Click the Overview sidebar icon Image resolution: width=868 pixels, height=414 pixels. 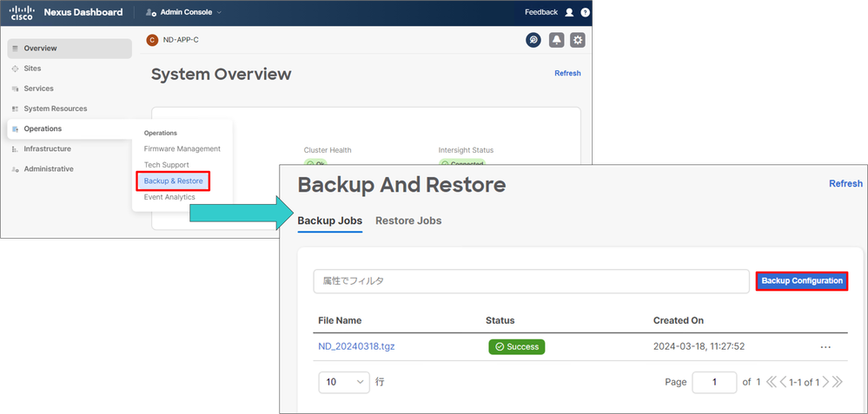(16, 49)
